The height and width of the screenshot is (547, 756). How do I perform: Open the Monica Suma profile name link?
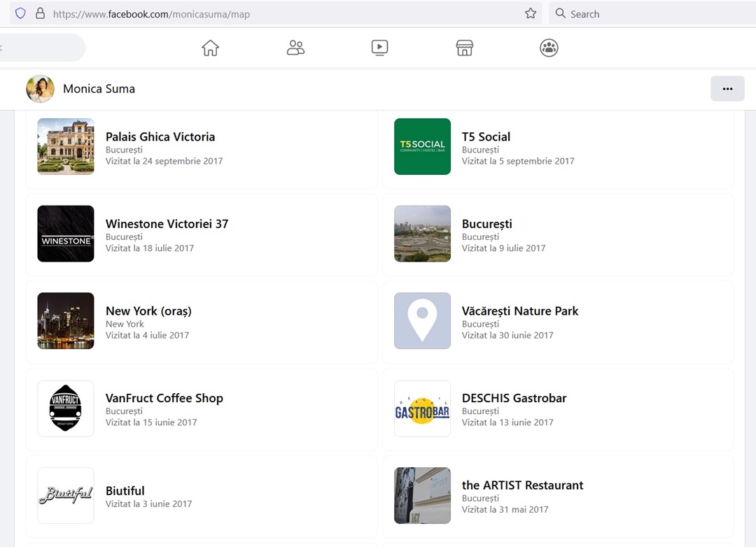(x=99, y=89)
